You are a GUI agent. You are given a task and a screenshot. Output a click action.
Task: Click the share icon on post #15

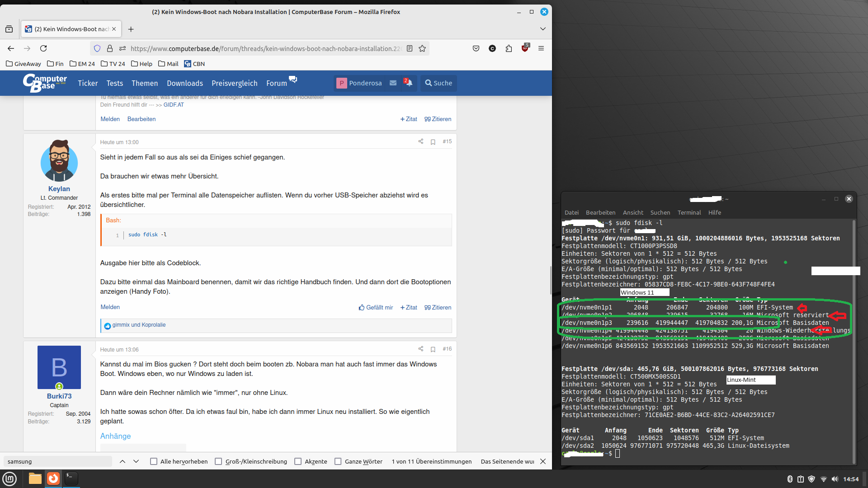click(x=420, y=141)
